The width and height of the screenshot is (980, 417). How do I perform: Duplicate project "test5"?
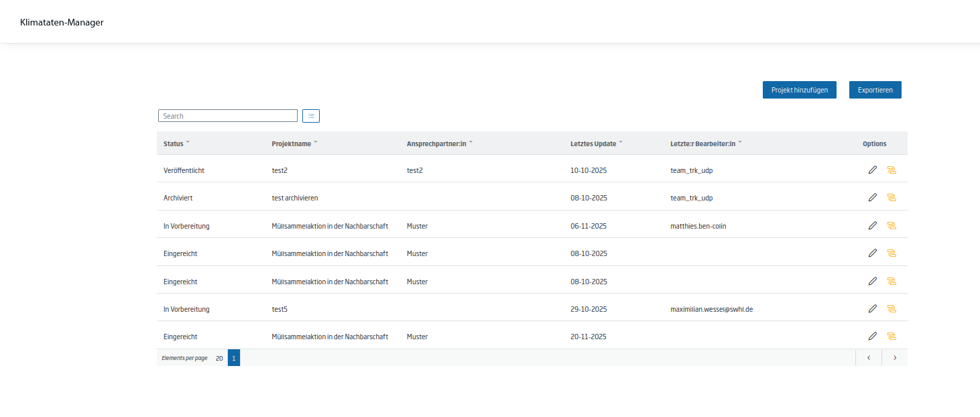coord(892,308)
